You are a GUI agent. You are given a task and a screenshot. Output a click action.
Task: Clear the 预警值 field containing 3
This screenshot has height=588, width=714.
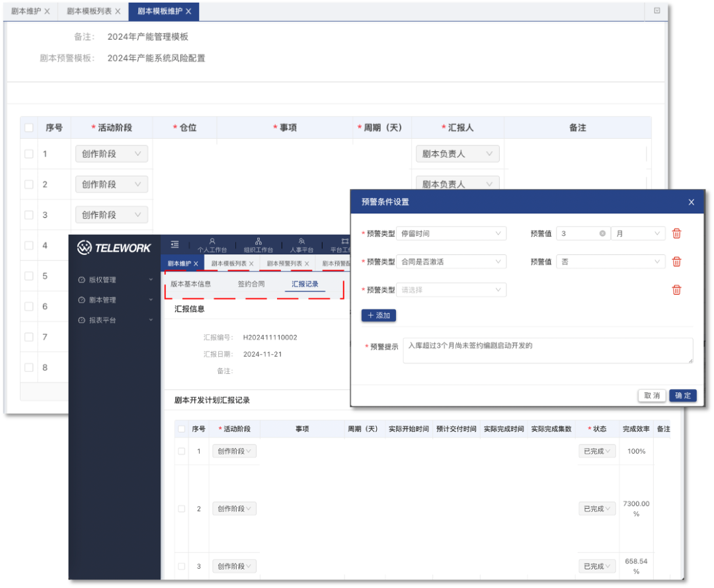[x=602, y=233]
